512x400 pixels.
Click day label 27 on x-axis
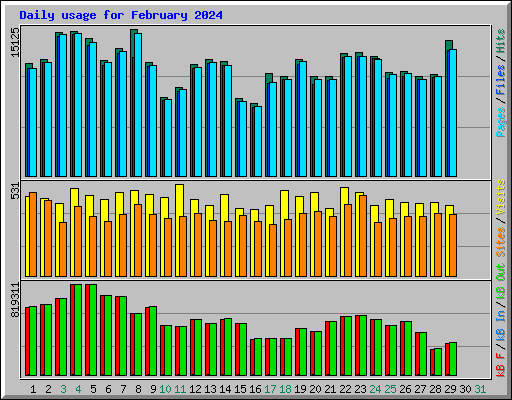click(420, 389)
